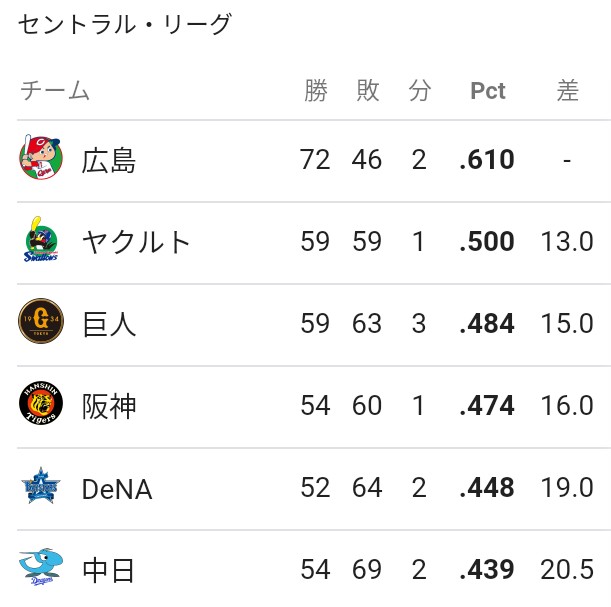Open the 広島 team name link
Image resolution: width=611 pixels, height=607 pixels.
pos(109,160)
